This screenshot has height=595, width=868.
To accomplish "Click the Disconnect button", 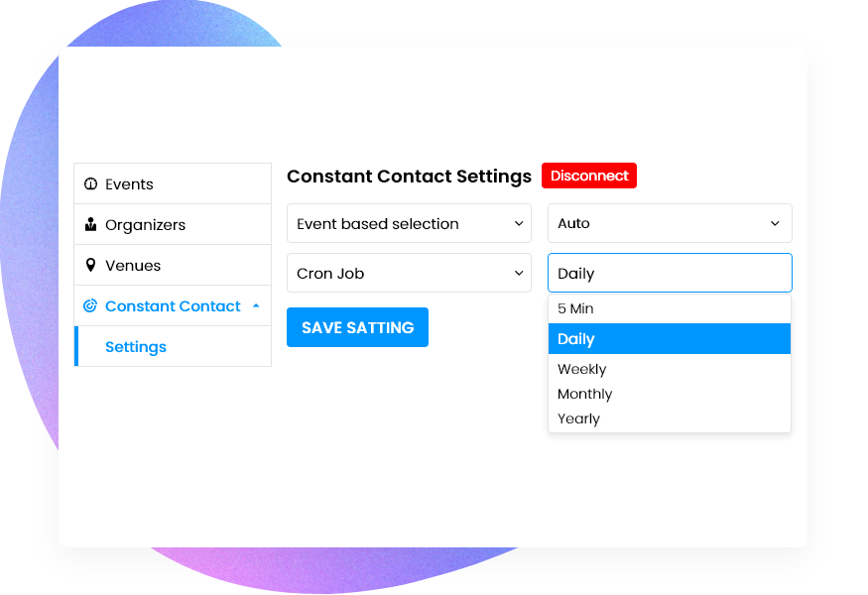I will click(589, 176).
